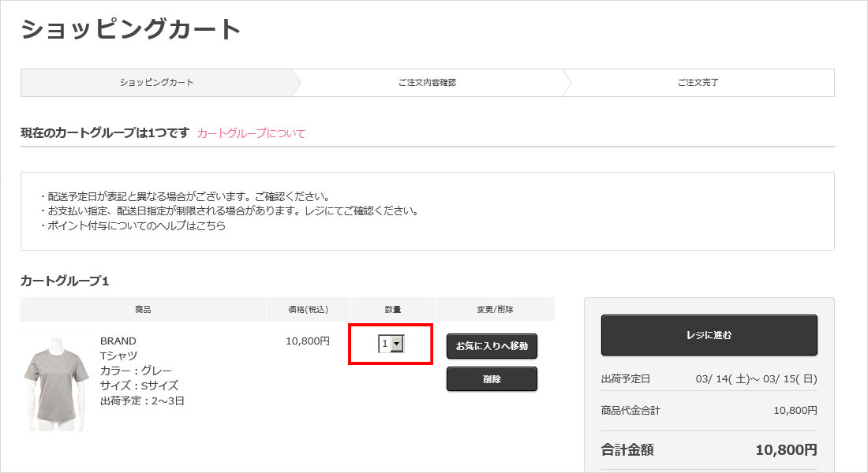Click the ショッピングカート page heading
The height and width of the screenshot is (473, 868).
pyautogui.click(x=131, y=29)
